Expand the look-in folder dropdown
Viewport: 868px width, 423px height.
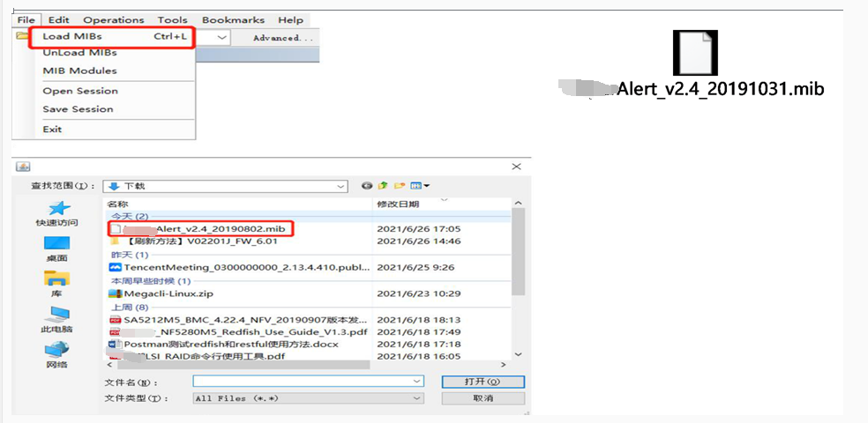click(340, 186)
